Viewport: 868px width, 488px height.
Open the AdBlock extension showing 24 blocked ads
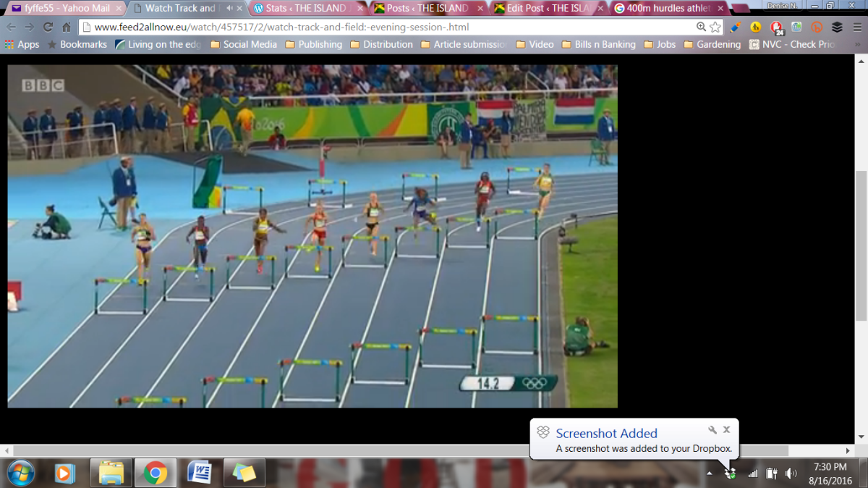(775, 28)
